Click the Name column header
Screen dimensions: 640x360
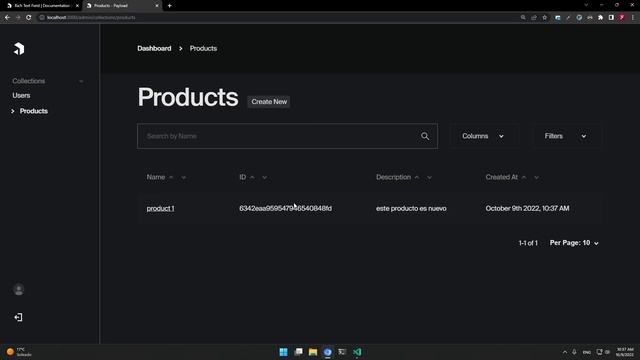pos(156,177)
